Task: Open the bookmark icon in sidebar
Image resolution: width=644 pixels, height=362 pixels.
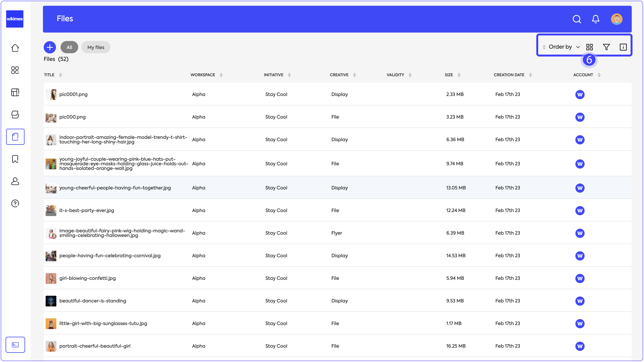Action: click(x=15, y=159)
